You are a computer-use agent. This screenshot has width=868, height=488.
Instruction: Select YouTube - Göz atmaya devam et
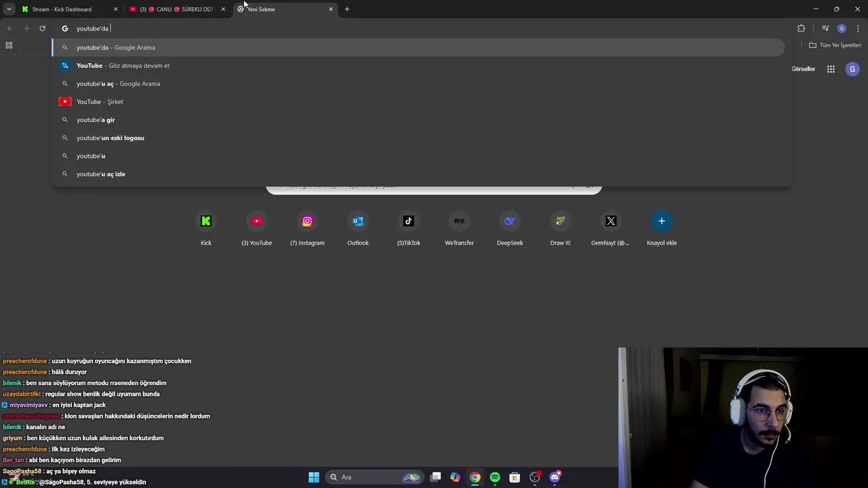(418, 66)
